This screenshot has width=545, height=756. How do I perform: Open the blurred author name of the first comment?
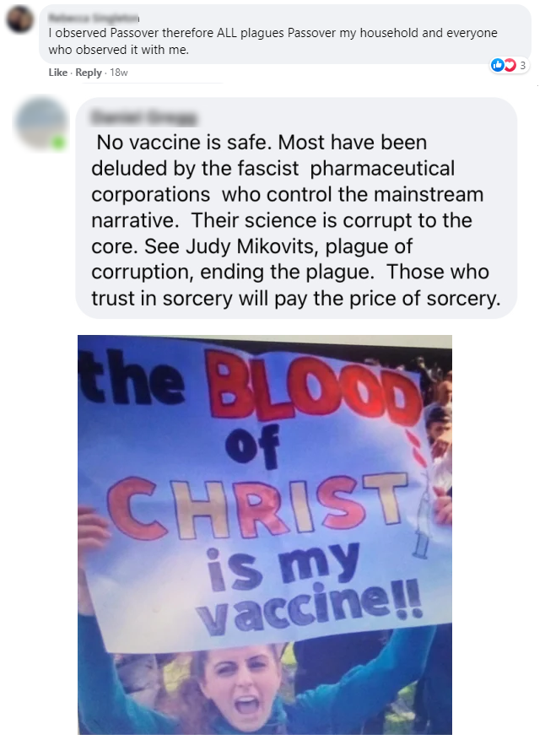click(94, 19)
